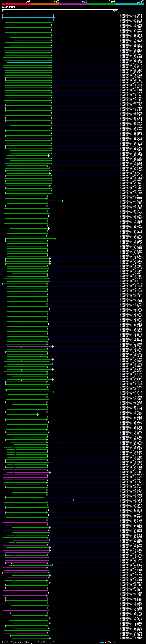Click the AV631515 query name label
146x644 pixels.
click(8, 7)
